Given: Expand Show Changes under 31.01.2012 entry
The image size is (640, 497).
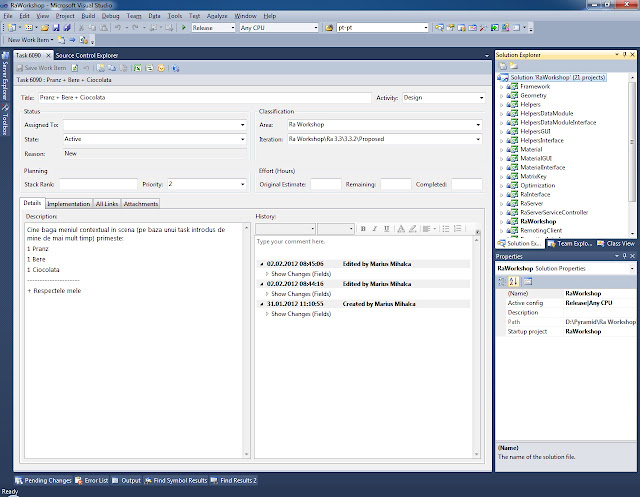Looking at the screenshot, I should tap(267, 314).
